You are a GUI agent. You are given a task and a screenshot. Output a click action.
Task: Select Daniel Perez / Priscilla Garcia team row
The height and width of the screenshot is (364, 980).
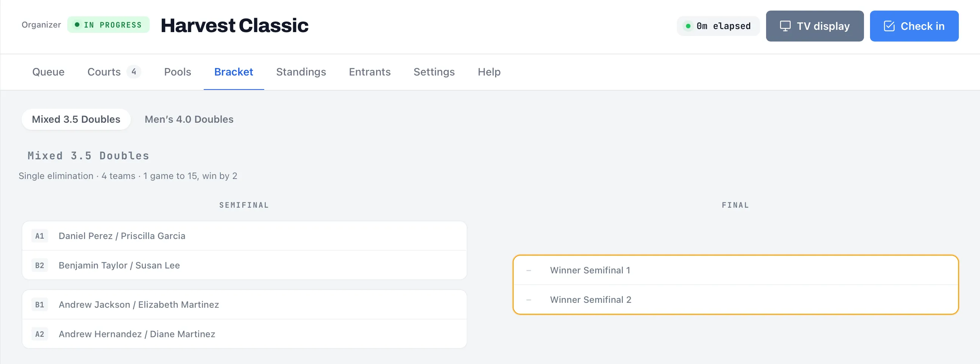pyautogui.click(x=244, y=236)
